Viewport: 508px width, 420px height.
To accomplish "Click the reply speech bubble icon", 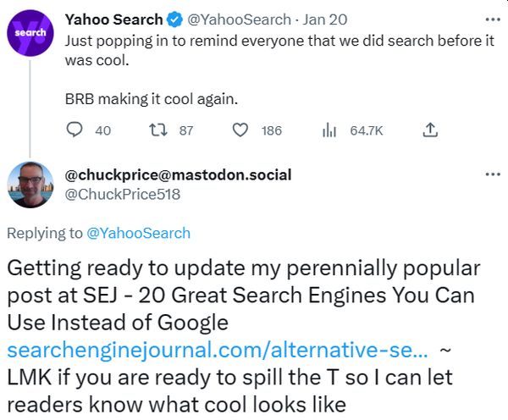I will click(75, 130).
